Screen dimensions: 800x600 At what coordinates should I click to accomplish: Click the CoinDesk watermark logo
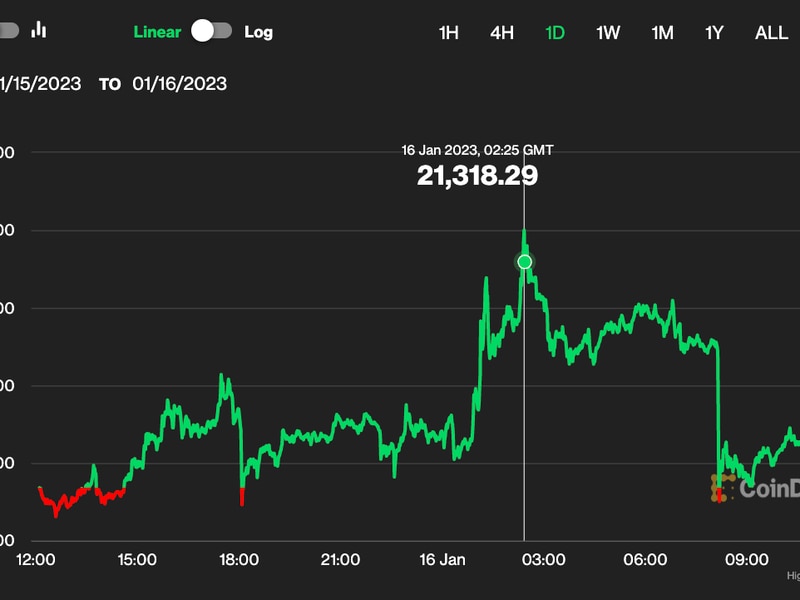pyautogui.click(x=756, y=488)
